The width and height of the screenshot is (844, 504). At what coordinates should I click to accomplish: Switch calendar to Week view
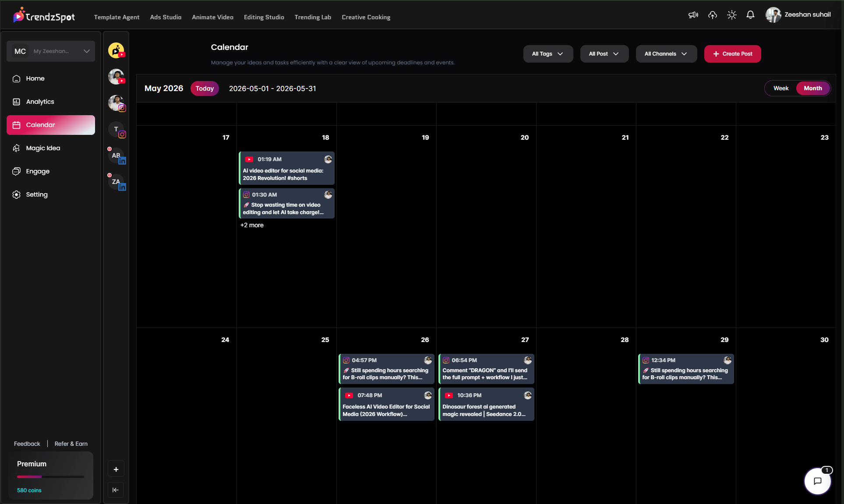click(780, 88)
